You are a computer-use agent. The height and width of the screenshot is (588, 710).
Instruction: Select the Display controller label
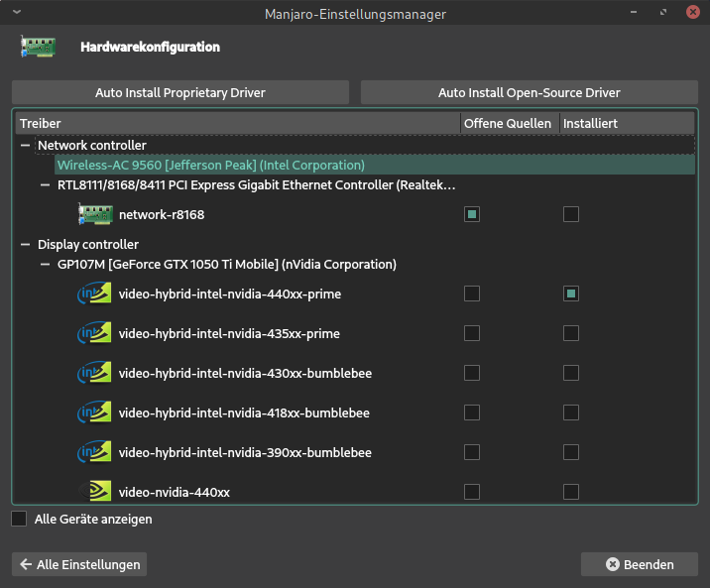pyautogui.click(x=88, y=245)
